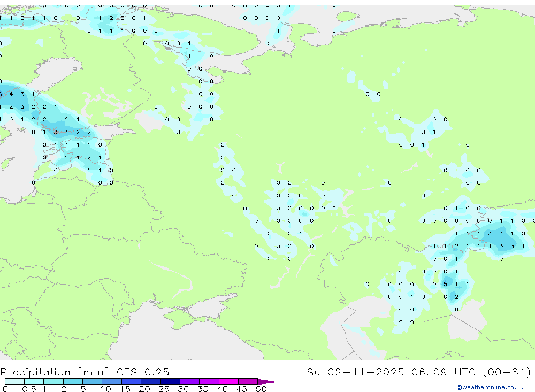
Task: Click the legend label '50'
Action: [x=261, y=389]
